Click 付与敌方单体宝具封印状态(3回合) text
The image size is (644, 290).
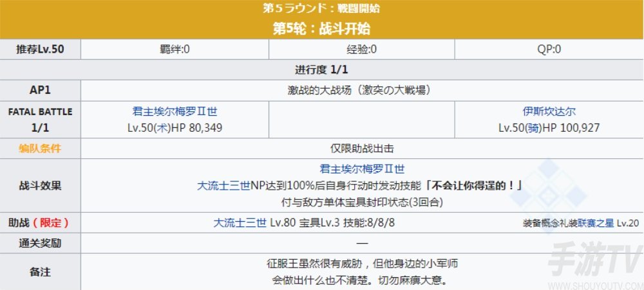[x=362, y=202]
